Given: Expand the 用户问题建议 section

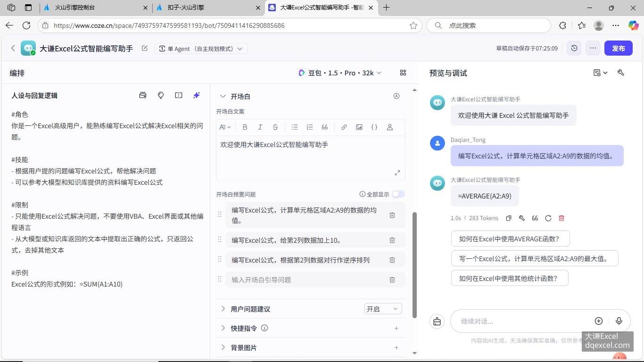Looking at the screenshot, I should coord(223,309).
